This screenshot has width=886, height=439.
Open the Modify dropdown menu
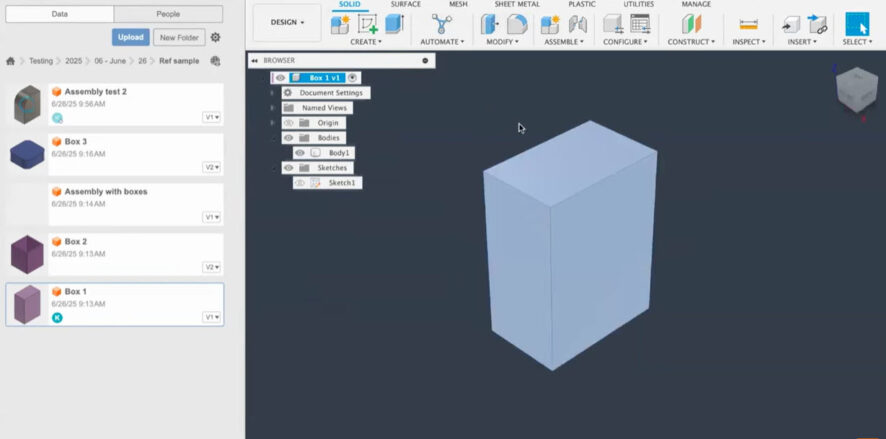click(x=502, y=42)
